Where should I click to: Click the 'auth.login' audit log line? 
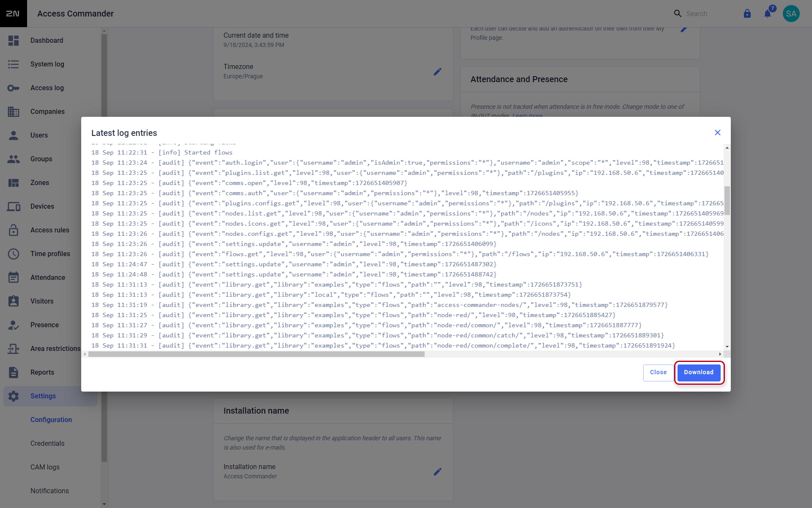407,163
